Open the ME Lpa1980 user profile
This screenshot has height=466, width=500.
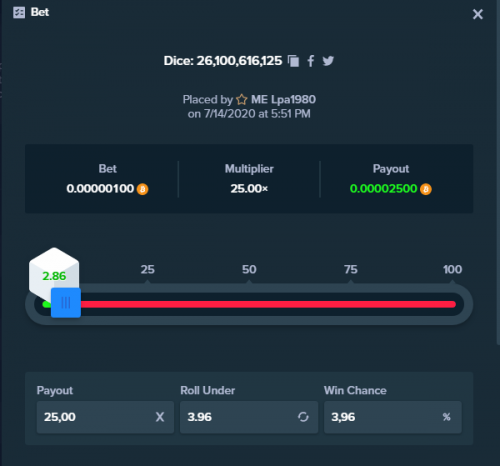point(283,99)
